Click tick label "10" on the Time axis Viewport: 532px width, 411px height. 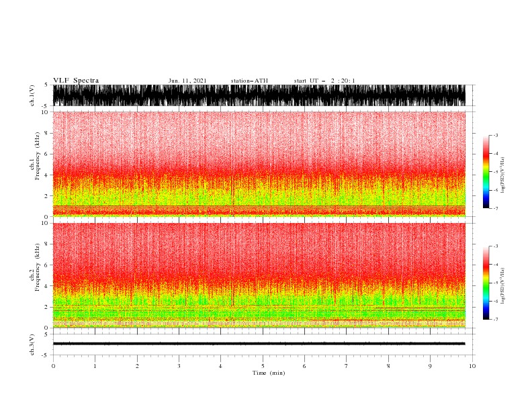472,366
